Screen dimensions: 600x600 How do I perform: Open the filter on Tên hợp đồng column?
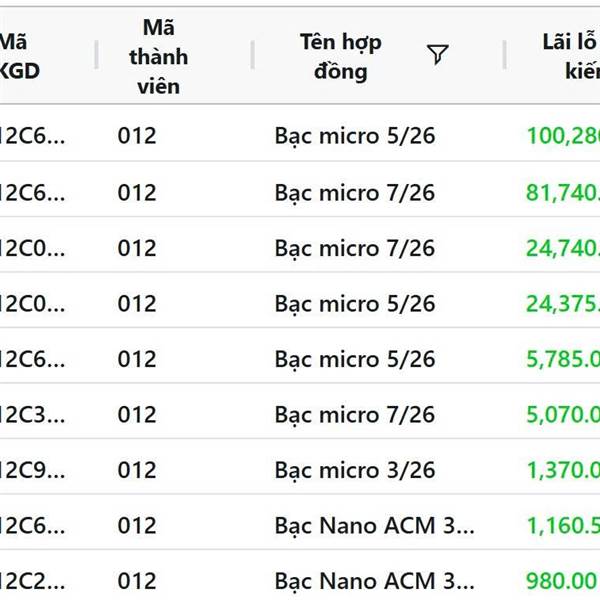tap(437, 55)
